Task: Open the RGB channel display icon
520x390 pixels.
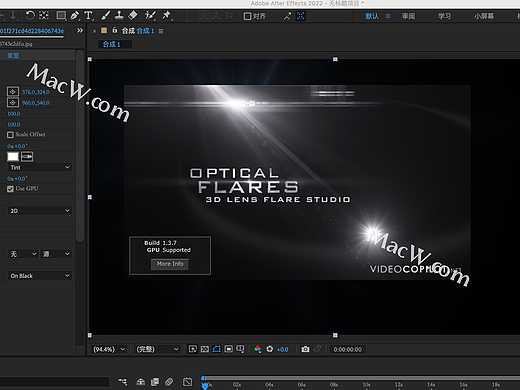Action: (257, 349)
